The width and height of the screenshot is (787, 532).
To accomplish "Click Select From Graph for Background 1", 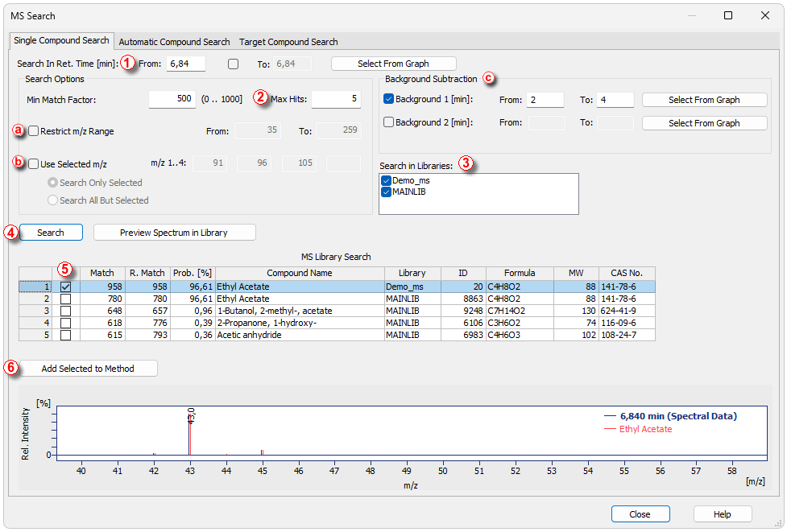I will pyautogui.click(x=703, y=100).
